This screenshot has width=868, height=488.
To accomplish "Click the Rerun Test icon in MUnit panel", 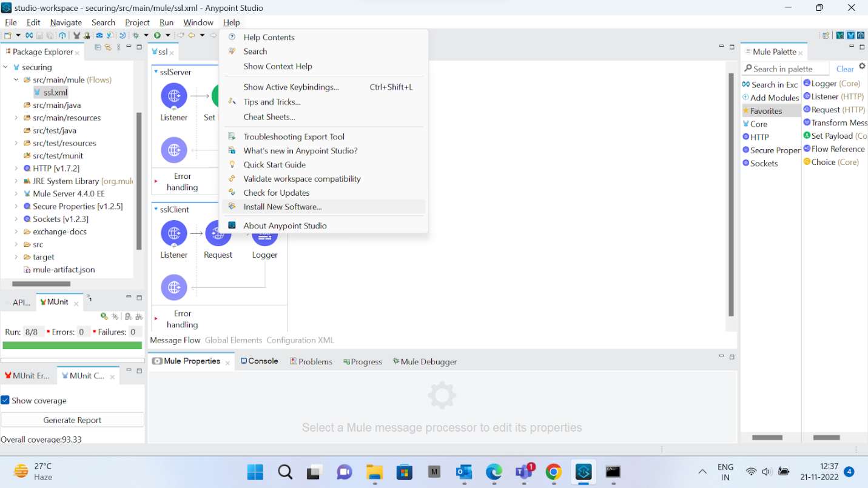I will point(104,316).
